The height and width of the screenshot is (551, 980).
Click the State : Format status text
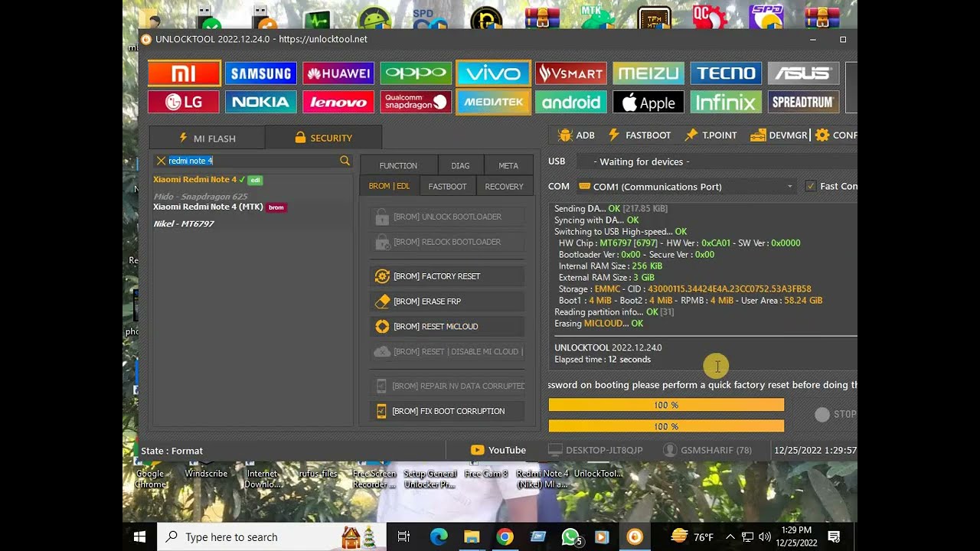click(x=172, y=452)
